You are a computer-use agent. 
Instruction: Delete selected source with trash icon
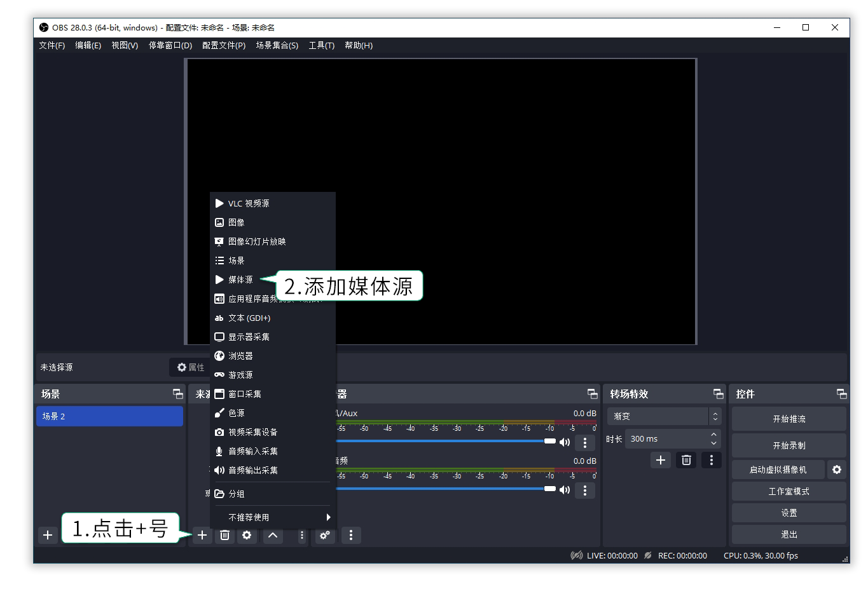224,535
